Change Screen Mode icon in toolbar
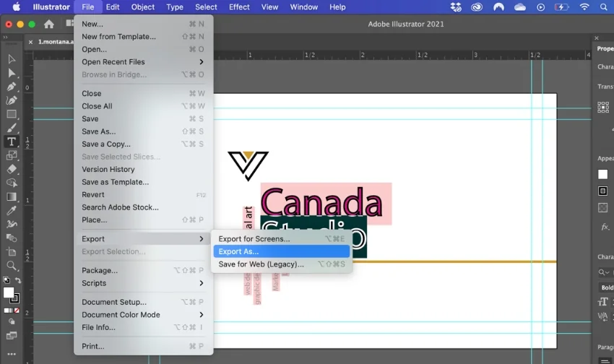 pos(12,335)
